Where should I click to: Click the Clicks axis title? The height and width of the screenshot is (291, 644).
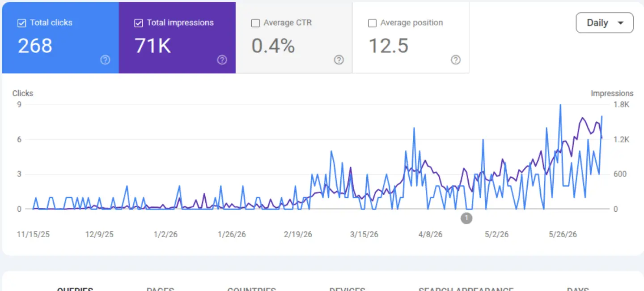(x=23, y=94)
